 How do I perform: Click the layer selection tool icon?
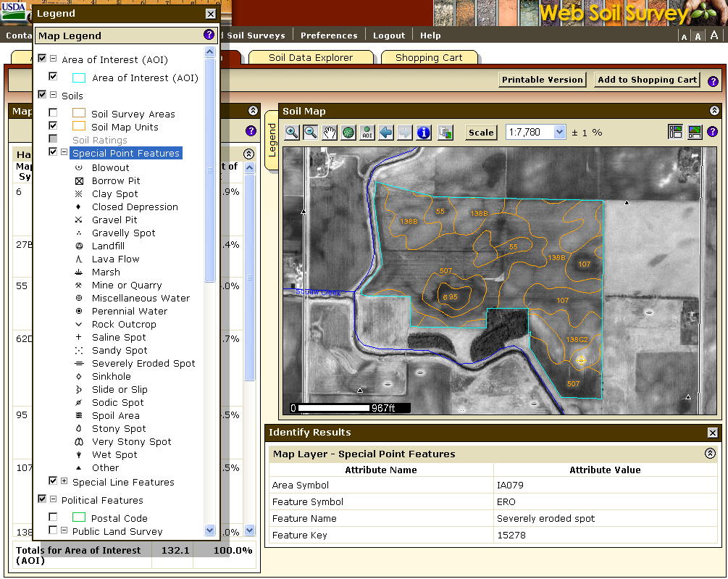[445, 133]
